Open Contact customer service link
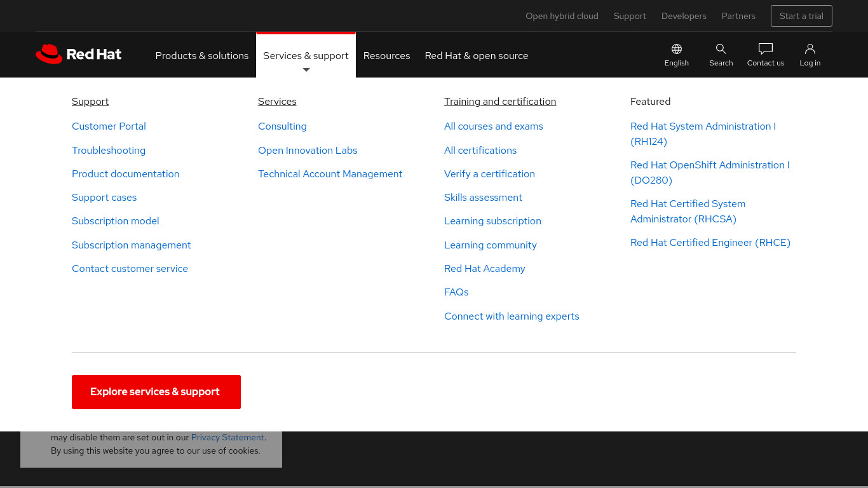The image size is (868, 488). [x=130, y=269]
